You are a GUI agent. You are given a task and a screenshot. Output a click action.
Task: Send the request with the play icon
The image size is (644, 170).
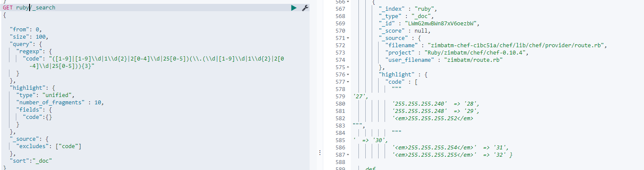pos(294,8)
